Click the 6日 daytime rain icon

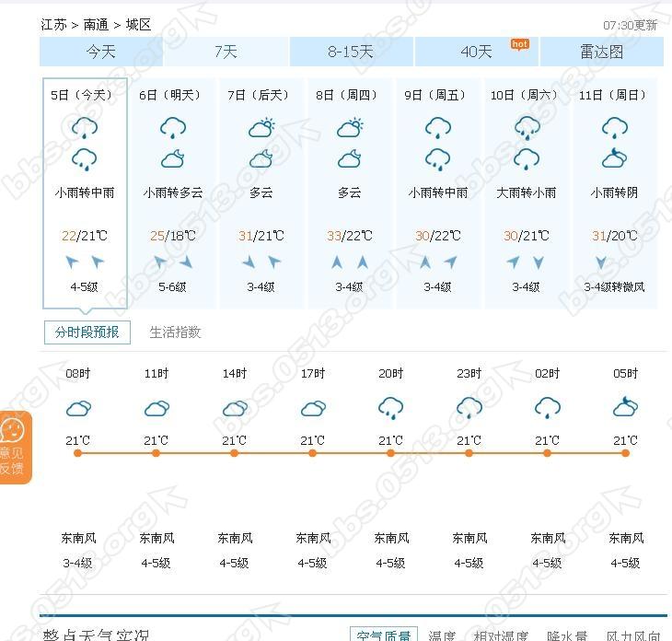pos(173,128)
